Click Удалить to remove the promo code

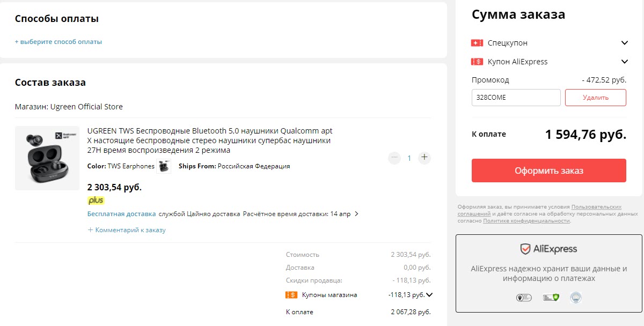click(x=596, y=97)
